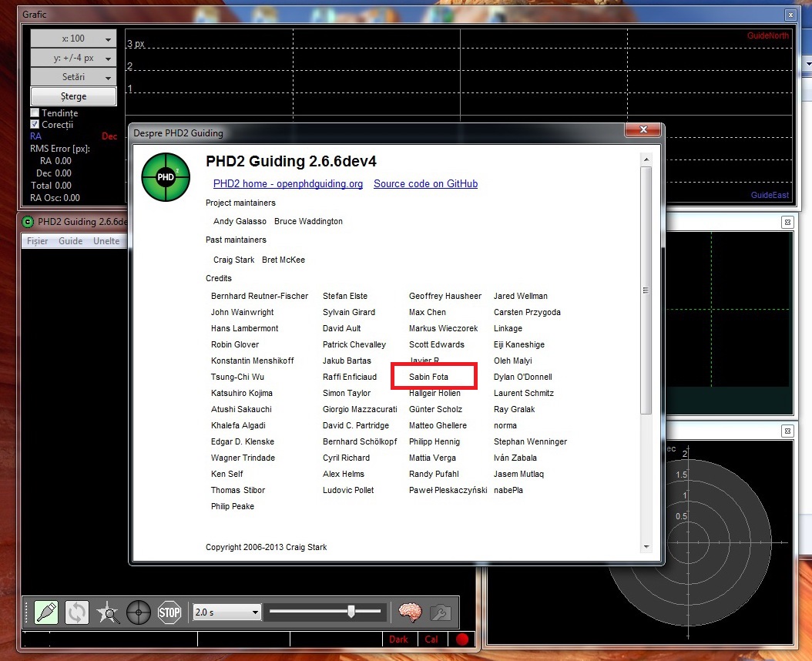
Task: Click the credit Paweł Pleskaczyński
Action: pos(448,489)
